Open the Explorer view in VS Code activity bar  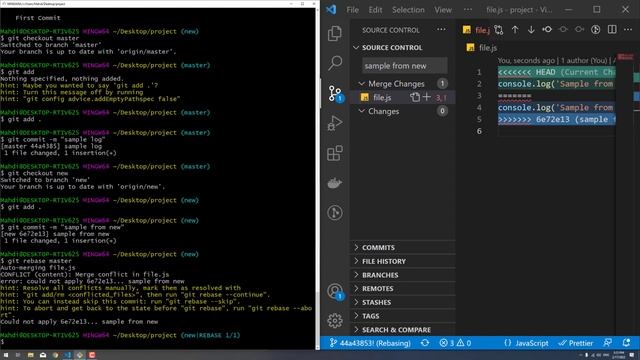(335, 33)
